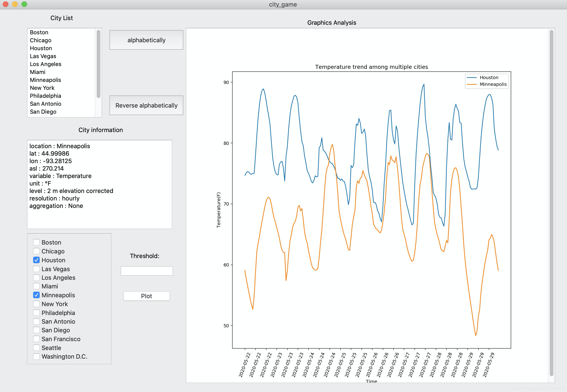This screenshot has height=392, width=567.
Task: Check the Boston checkbox
Action: click(x=36, y=242)
